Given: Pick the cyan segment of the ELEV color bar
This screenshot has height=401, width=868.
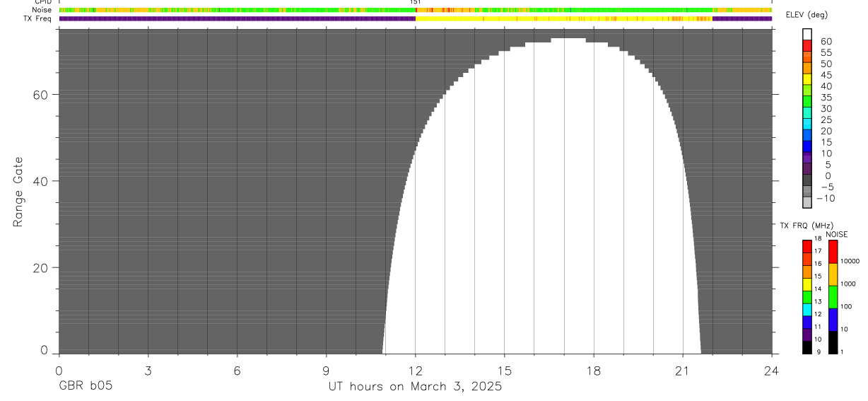Looking at the screenshot, I should click(807, 124).
